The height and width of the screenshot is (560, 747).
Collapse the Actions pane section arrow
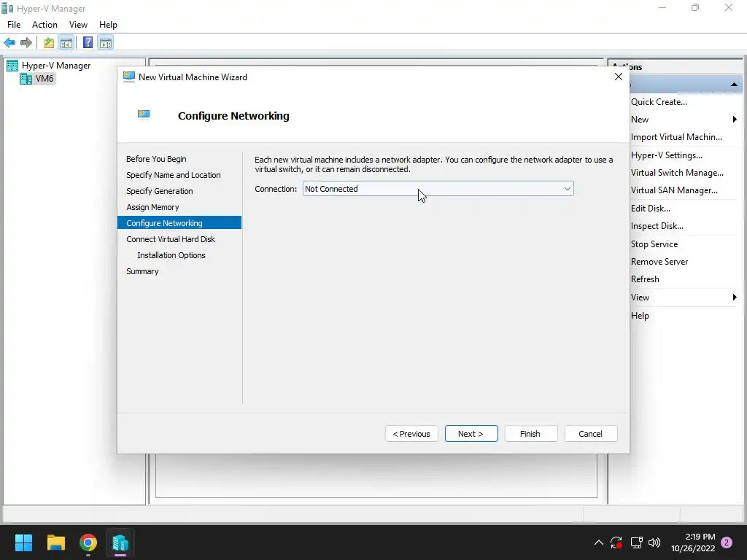pyautogui.click(x=734, y=85)
